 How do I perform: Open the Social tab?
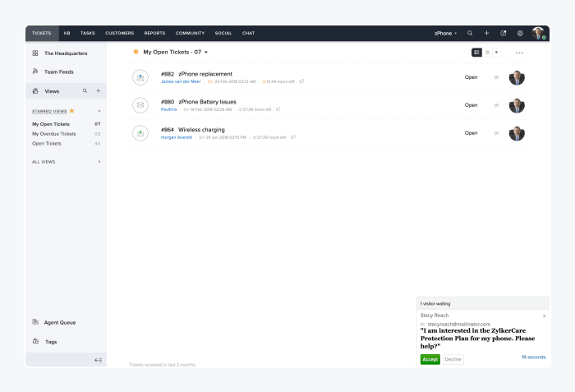click(x=223, y=33)
